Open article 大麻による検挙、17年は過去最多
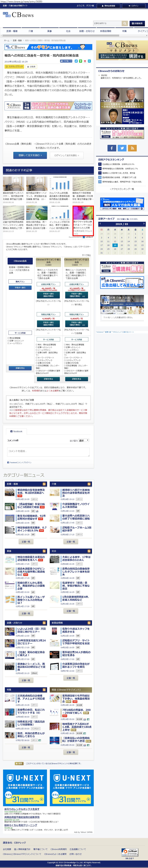Screen dimensions: 148x868 tap(76, 559)
